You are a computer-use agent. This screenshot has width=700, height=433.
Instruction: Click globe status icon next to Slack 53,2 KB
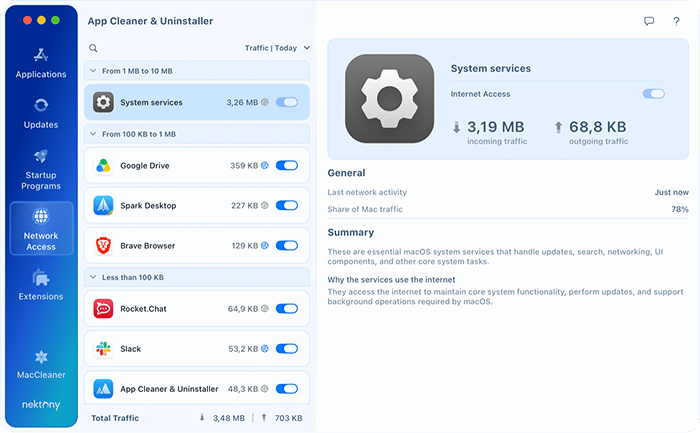(265, 349)
